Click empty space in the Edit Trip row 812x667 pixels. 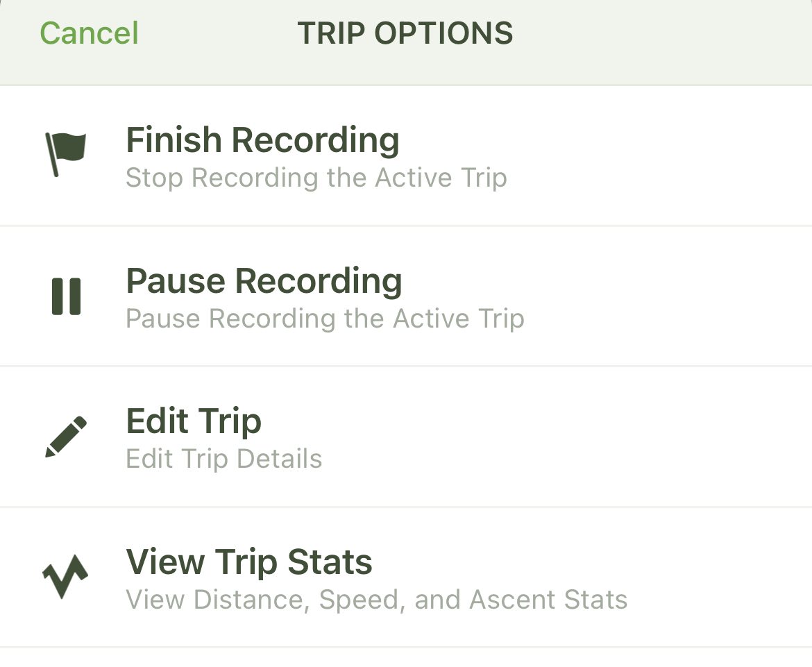pyautogui.click(x=570, y=437)
